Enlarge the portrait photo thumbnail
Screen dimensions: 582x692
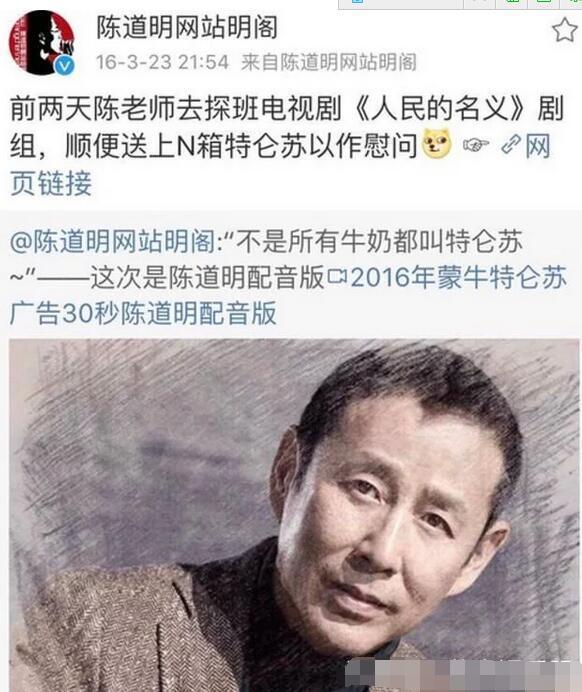(x=294, y=515)
